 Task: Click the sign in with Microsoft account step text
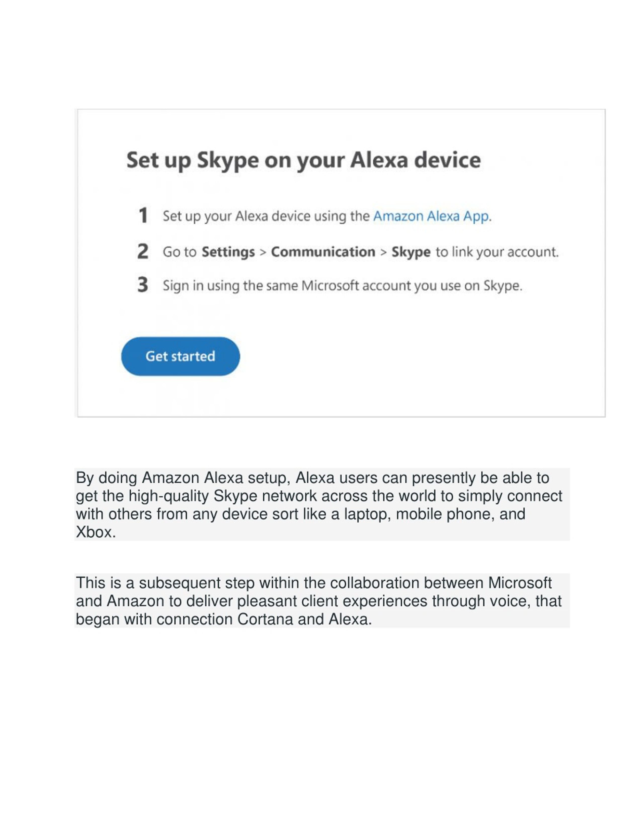point(342,286)
